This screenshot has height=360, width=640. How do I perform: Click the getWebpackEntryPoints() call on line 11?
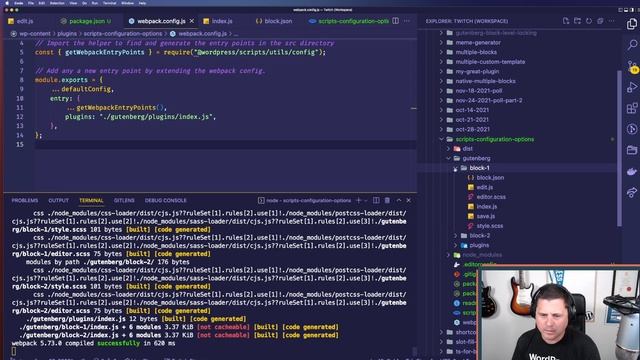pos(120,108)
